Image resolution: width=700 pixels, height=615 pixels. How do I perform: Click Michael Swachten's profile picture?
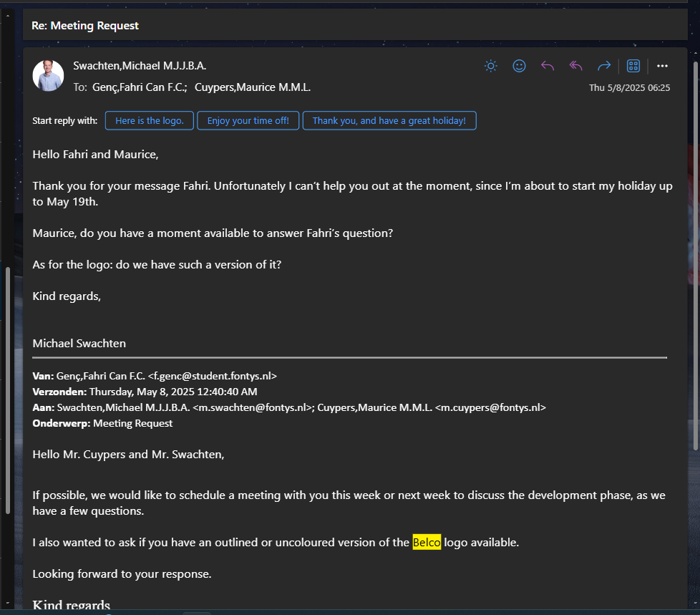coord(47,74)
